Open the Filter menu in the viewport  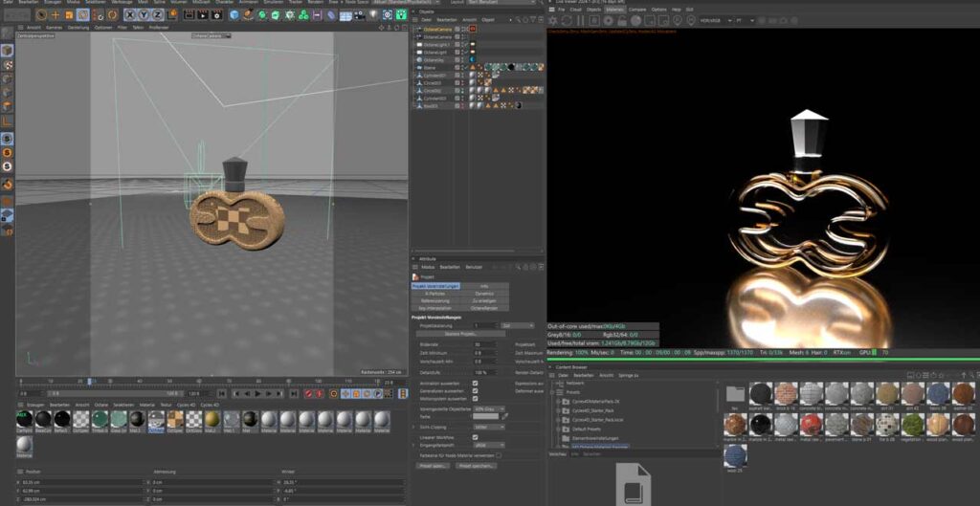pyautogui.click(x=122, y=28)
